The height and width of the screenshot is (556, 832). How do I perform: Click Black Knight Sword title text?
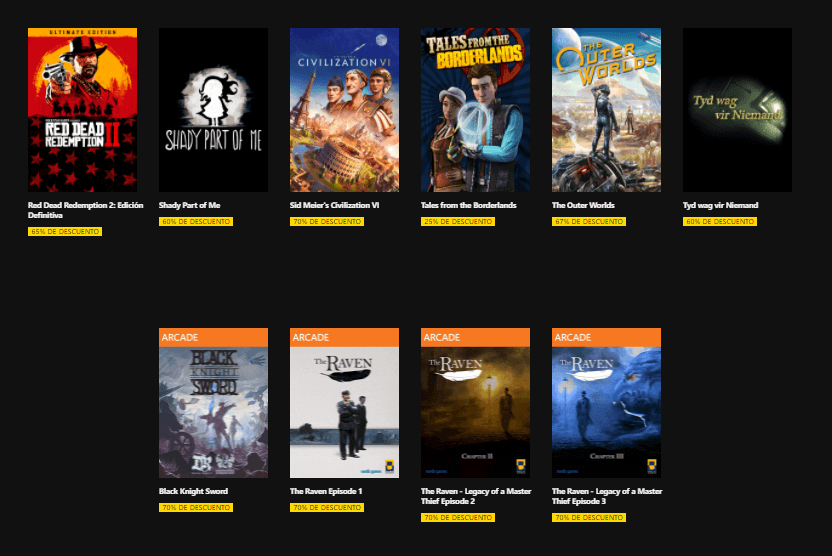[x=193, y=491]
